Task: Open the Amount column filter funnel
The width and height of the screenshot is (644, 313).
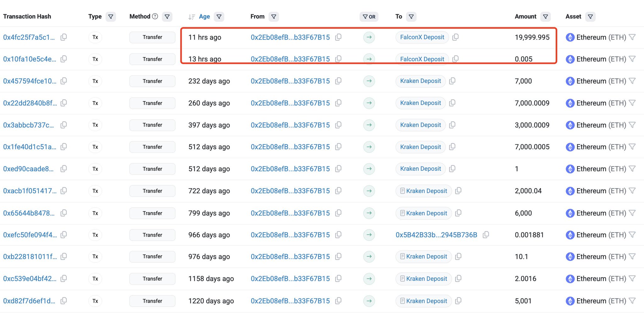Action: coord(546,17)
